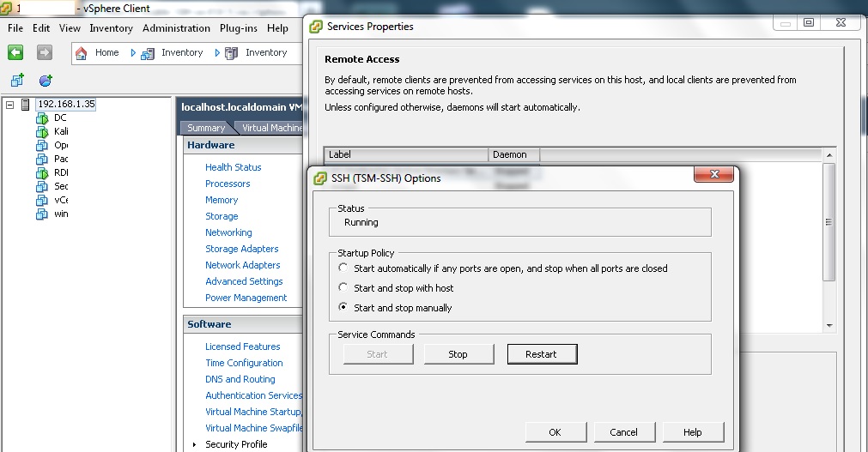Image resolution: width=868 pixels, height=452 pixels.
Task: Select the vCe virtual machine icon
Action: tap(41, 201)
